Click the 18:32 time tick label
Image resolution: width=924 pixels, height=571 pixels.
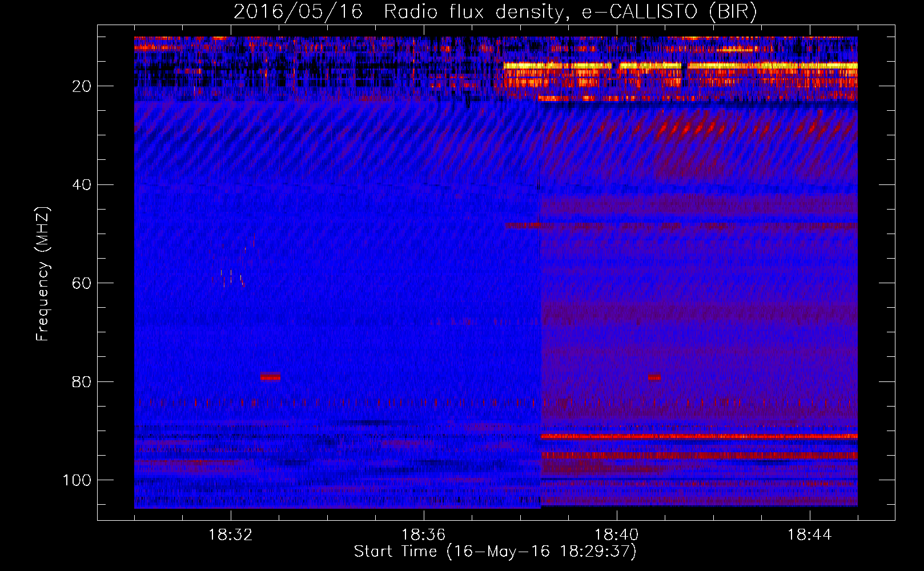click(x=231, y=535)
